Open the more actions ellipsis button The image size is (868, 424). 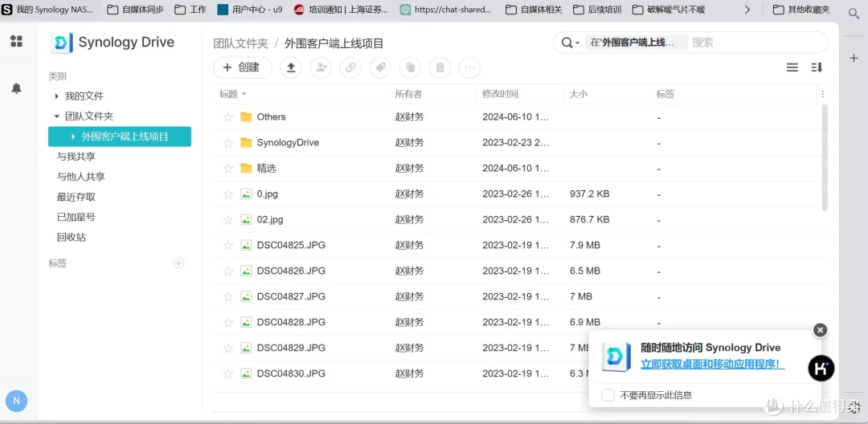pyautogui.click(x=470, y=67)
